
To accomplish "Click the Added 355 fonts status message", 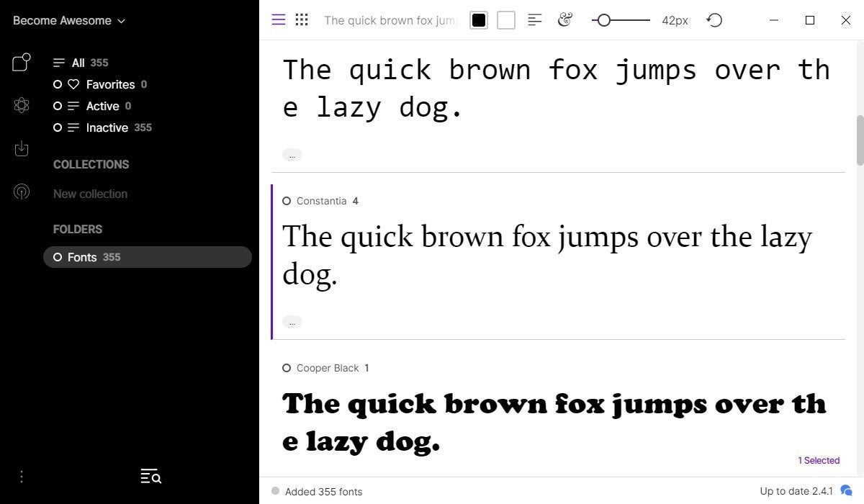I will [323, 492].
